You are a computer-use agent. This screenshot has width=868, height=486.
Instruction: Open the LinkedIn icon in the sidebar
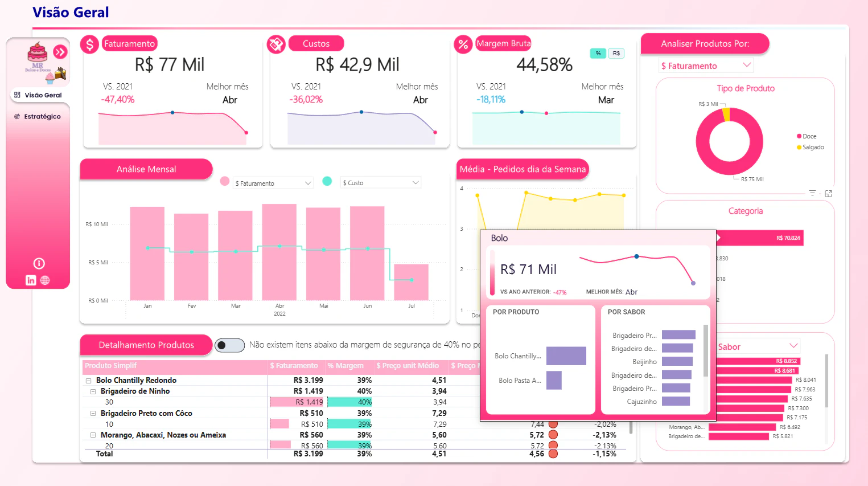(31, 280)
